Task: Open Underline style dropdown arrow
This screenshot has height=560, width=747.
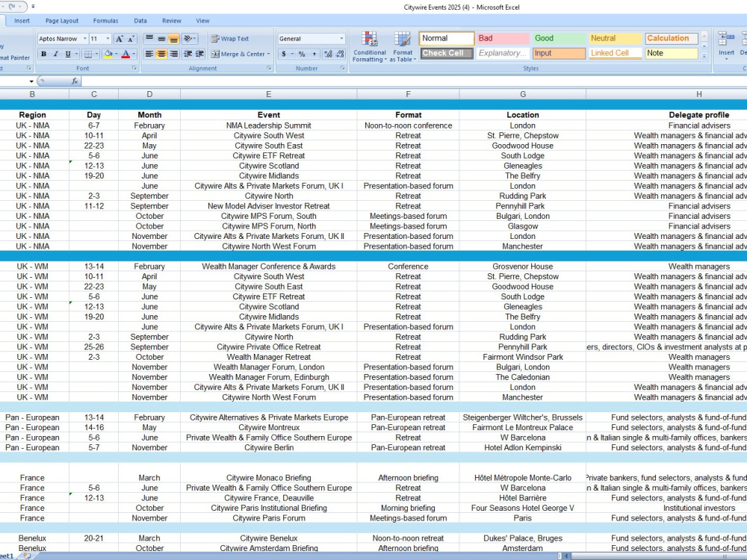Action: (x=76, y=55)
